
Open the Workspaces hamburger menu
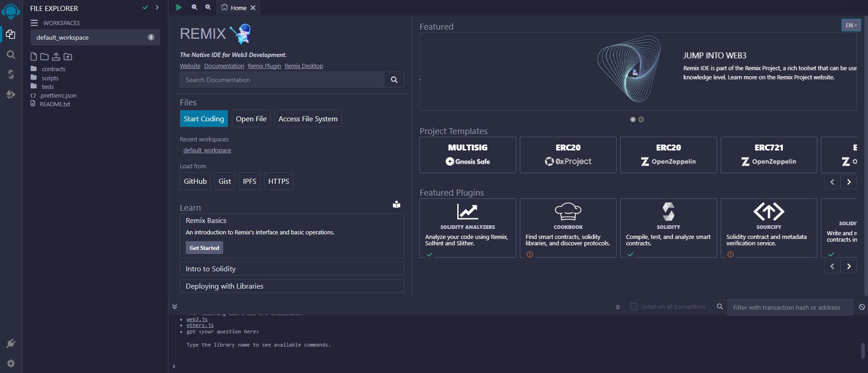(34, 23)
